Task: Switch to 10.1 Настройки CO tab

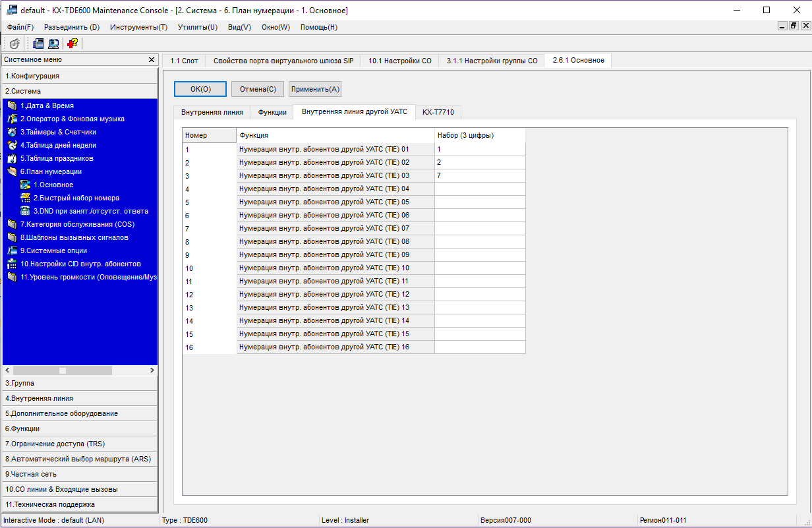Action: [399, 61]
